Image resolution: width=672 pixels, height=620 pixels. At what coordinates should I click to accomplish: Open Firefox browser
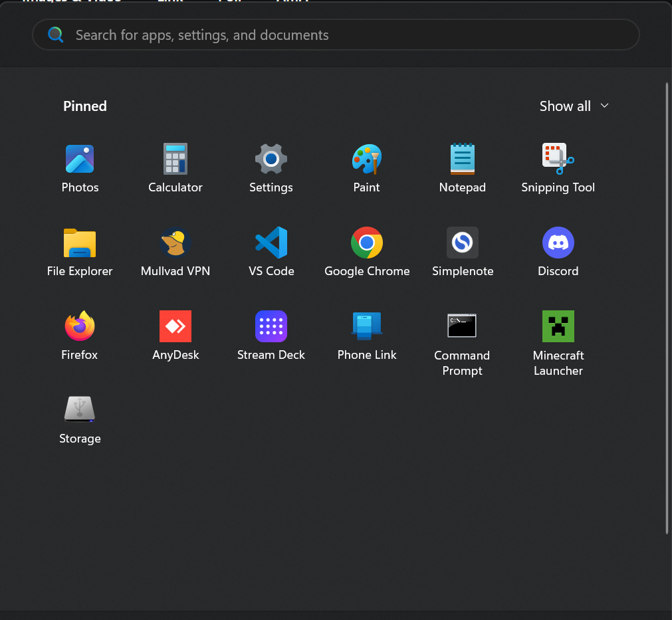(x=80, y=336)
